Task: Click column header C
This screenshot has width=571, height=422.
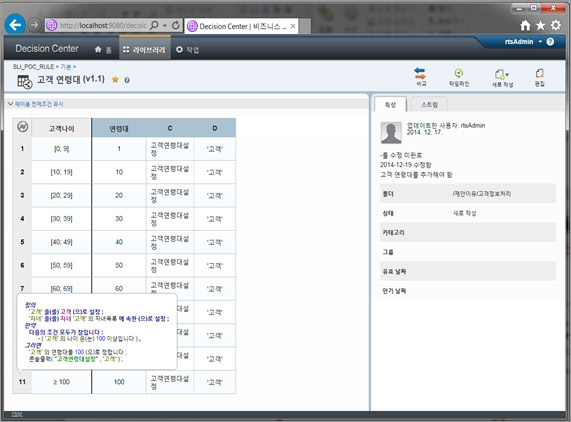Action: click(170, 128)
